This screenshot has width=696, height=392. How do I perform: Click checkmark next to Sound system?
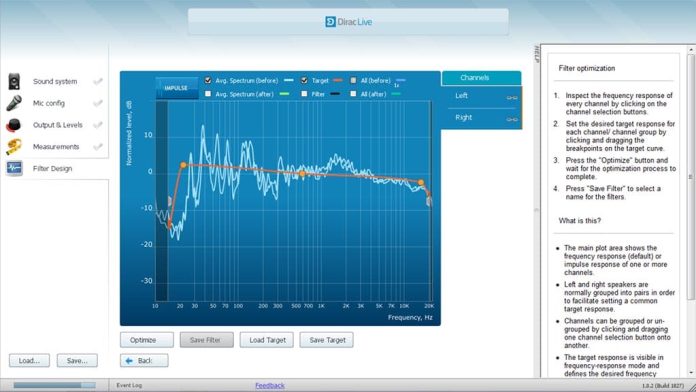click(98, 81)
